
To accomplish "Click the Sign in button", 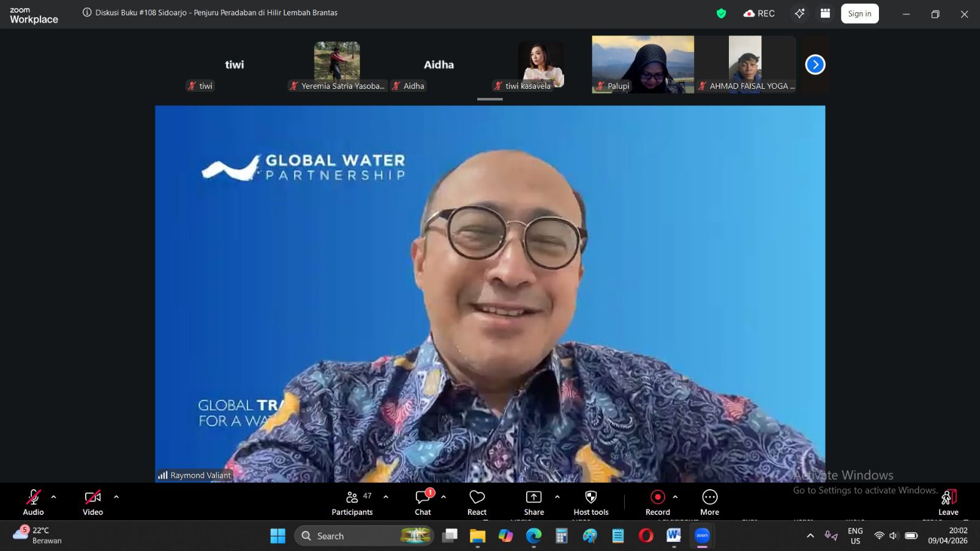I will tap(859, 13).
